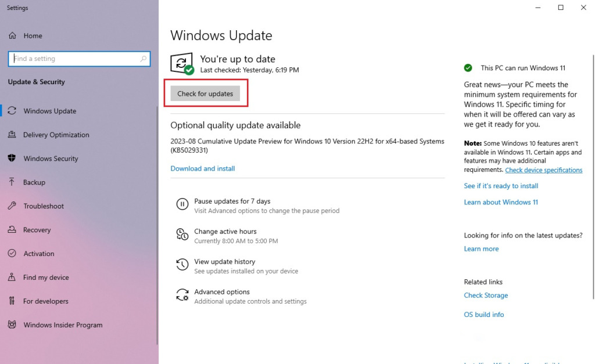Click the Delivery Optimization icon
The height and width of the screenshot is (364, 595).
(12, 135)
